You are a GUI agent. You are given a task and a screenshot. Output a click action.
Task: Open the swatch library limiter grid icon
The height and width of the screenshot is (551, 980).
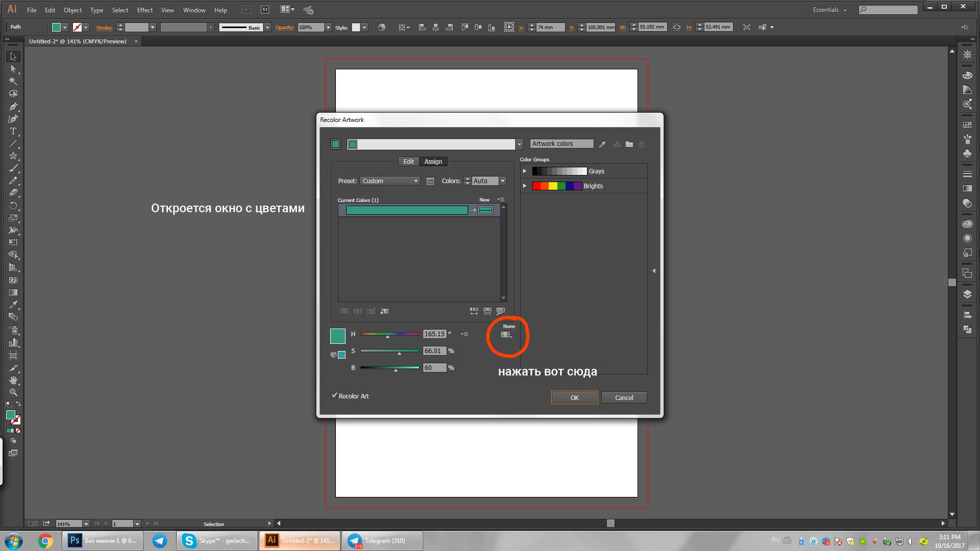506,335
